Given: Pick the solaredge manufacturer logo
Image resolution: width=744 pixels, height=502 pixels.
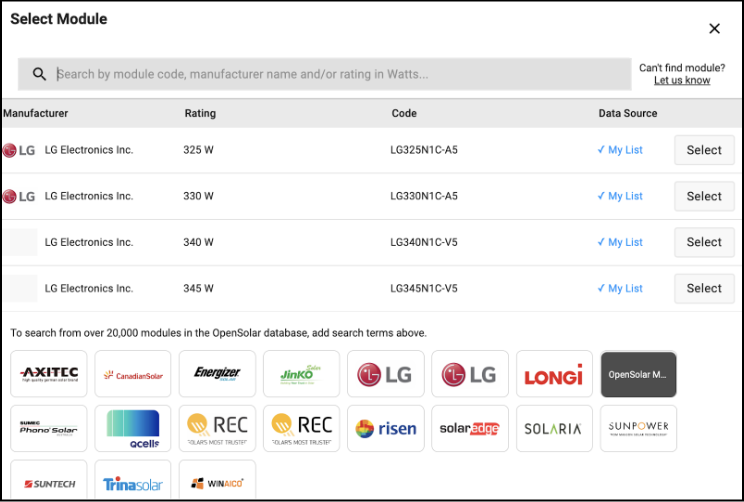Looking at the screenshot, I should 470,428.
